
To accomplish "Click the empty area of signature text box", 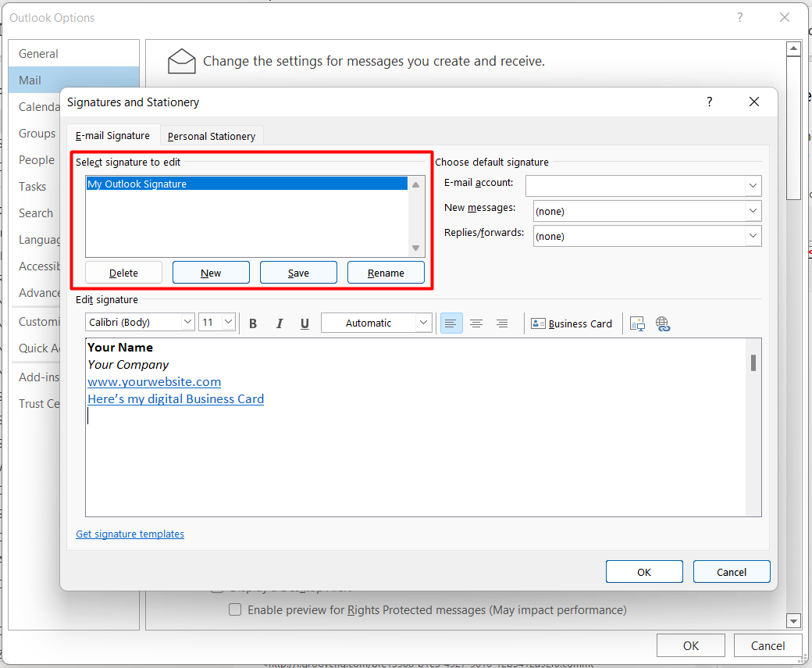I will 415,466.
